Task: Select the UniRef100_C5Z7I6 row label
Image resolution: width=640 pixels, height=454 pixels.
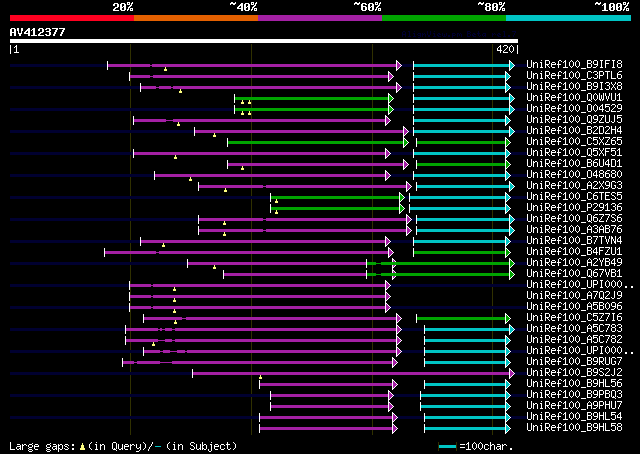Action: click(574, 318)
